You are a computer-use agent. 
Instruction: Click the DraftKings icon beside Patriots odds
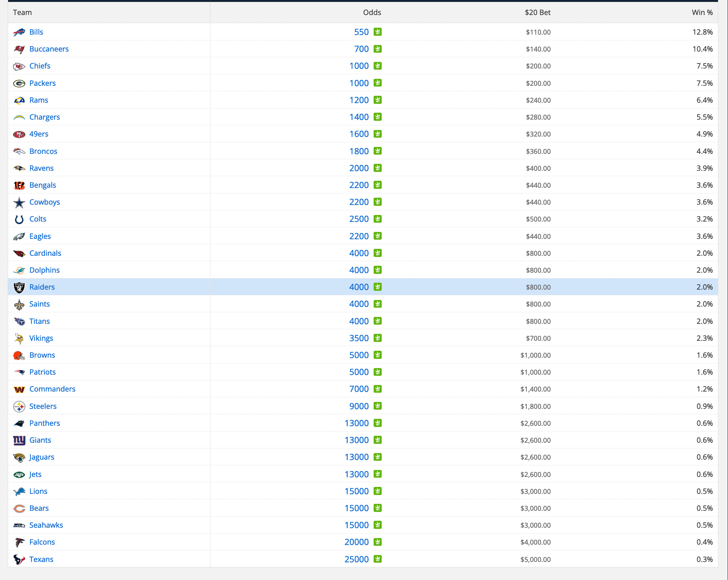click(378, 372)
